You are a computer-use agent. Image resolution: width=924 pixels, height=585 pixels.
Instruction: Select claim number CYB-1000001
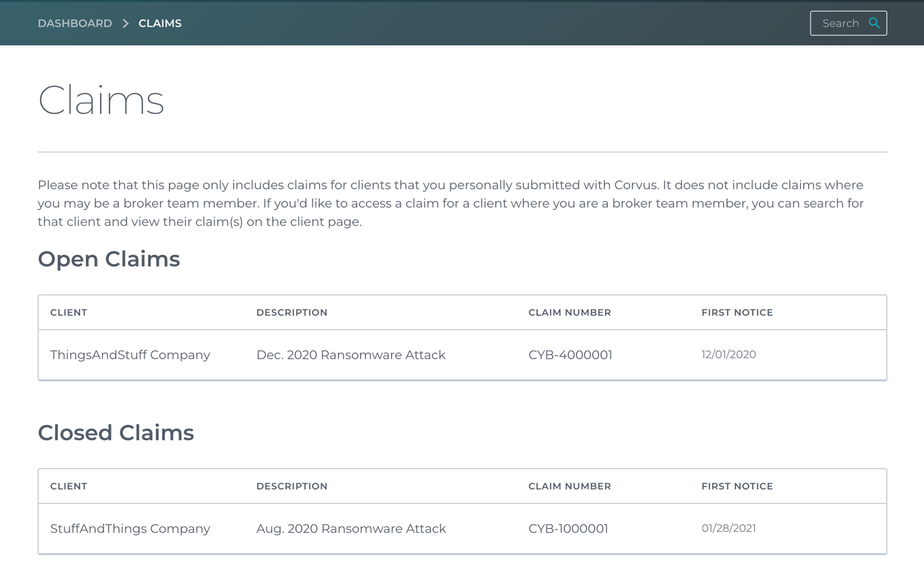coord(568,529)
